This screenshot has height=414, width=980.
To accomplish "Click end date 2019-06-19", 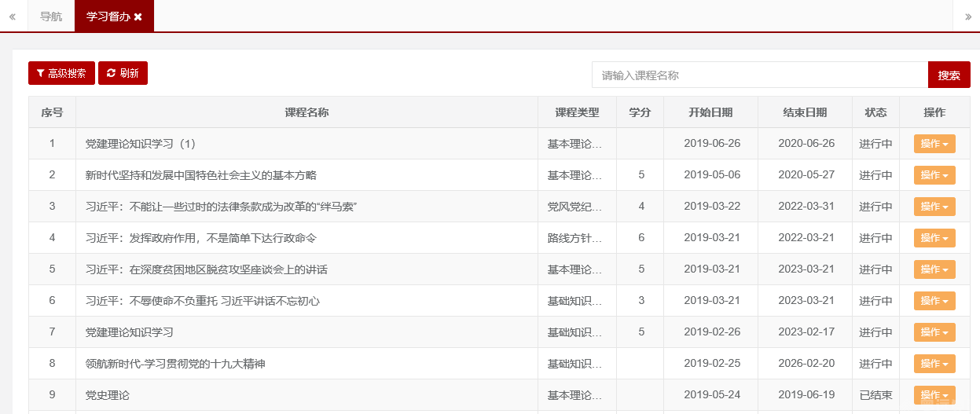I will click(x=806, y=395).
